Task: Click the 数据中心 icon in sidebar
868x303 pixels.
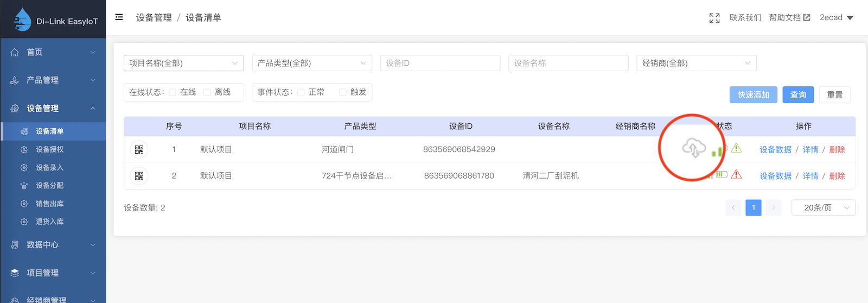Action: [15, 245]
